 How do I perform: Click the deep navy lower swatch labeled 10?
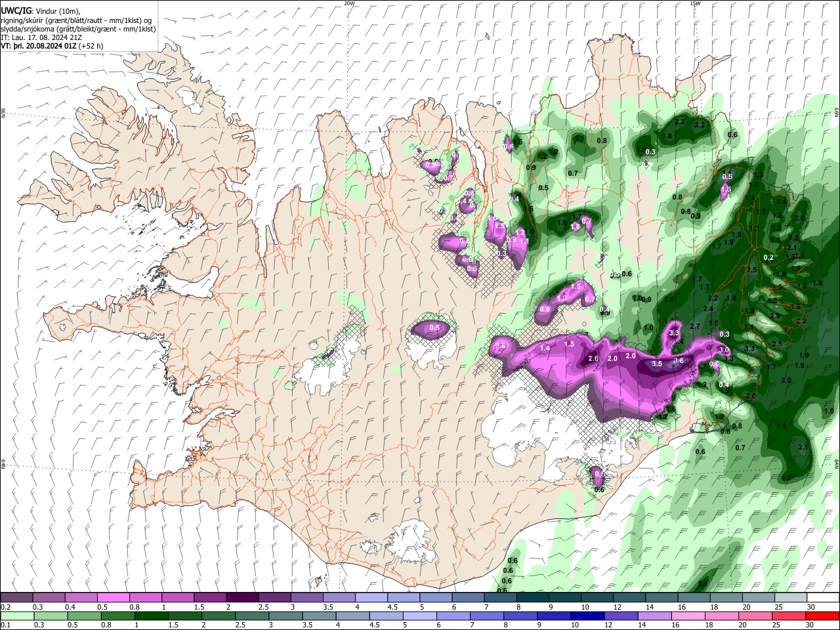586,616
